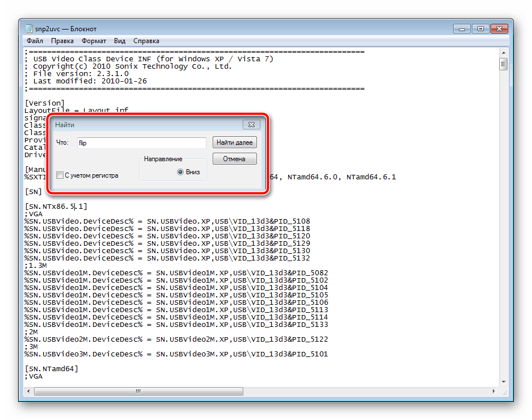This screenshot has height=420, width=532.
Task: Open the Вид menu
Action: (120, 41)
